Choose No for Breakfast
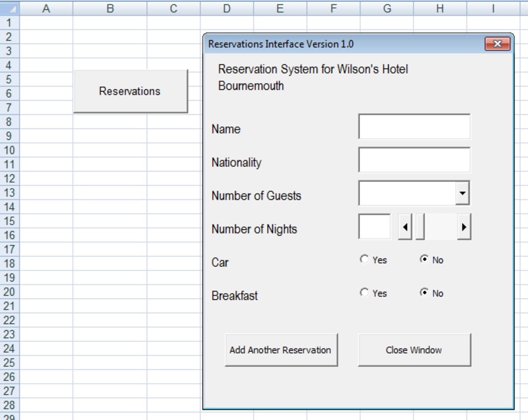The width and height of the screenshot is (528, 420). pyautogui.click(x=424, y=293)
